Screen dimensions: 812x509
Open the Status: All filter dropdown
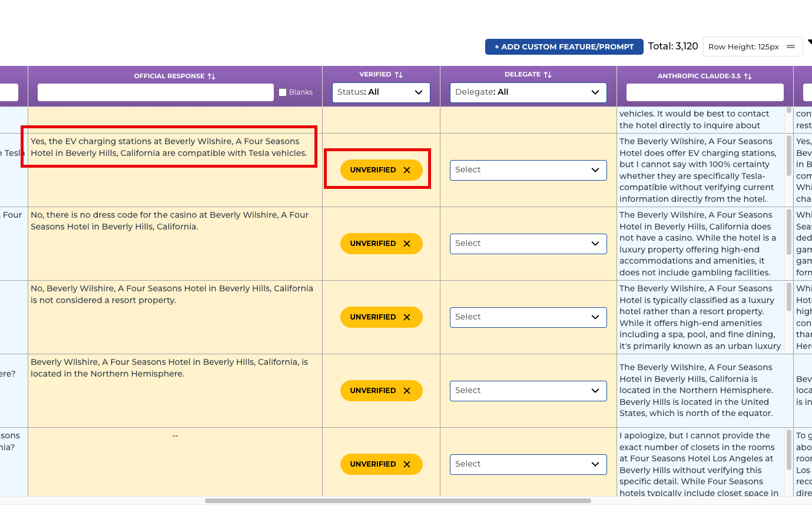tap(381, 92)
